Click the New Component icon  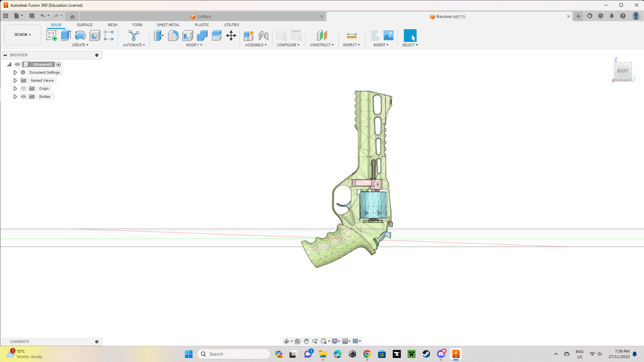pos(249,36)
